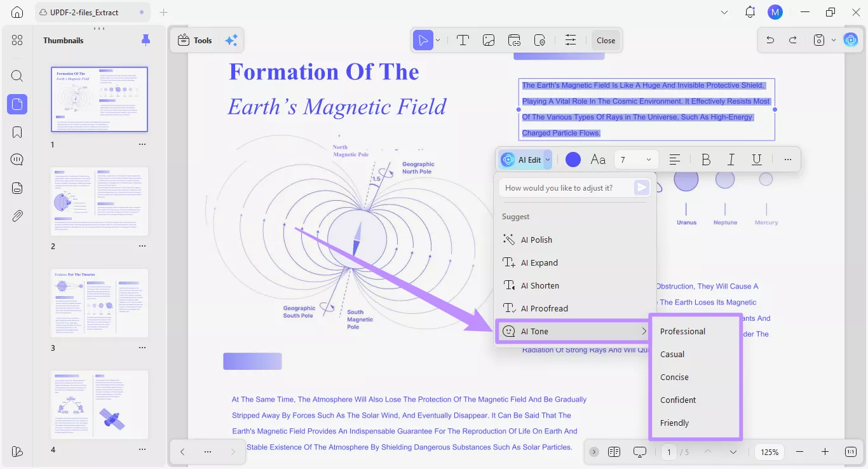Image resolution: width=868 pixels, height=469 pixels.
Task: Choose the Text tool
Action: pyautogui.click(x=463, y=40)
